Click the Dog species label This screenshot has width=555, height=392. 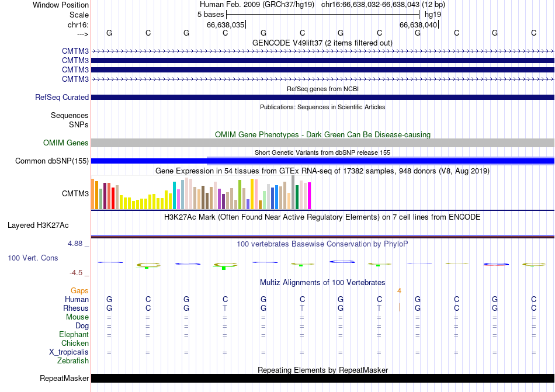point(82,326)
